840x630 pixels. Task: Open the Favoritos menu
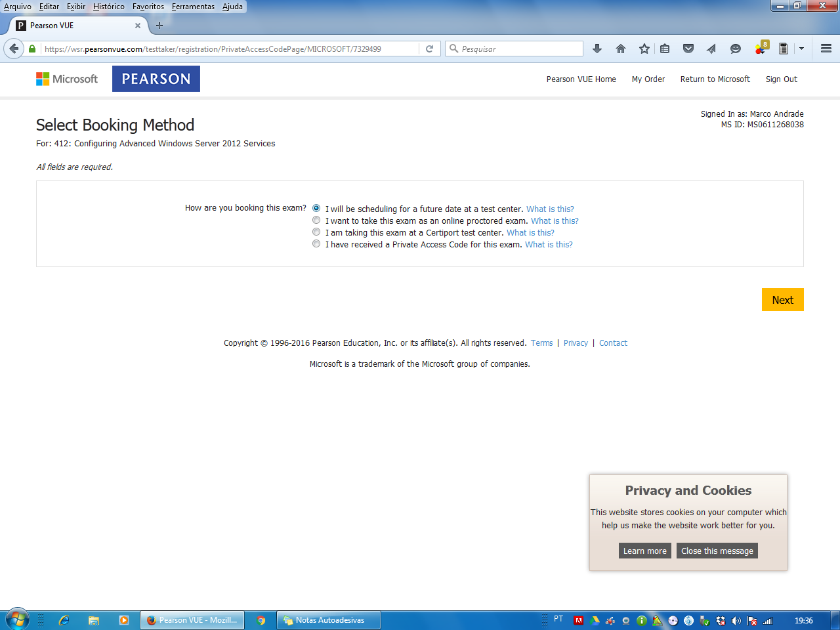click(x=148, y=7)
